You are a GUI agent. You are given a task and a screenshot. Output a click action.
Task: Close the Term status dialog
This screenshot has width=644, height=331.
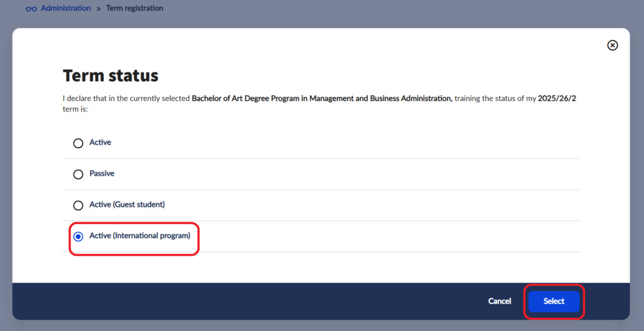tap(612, 45)
